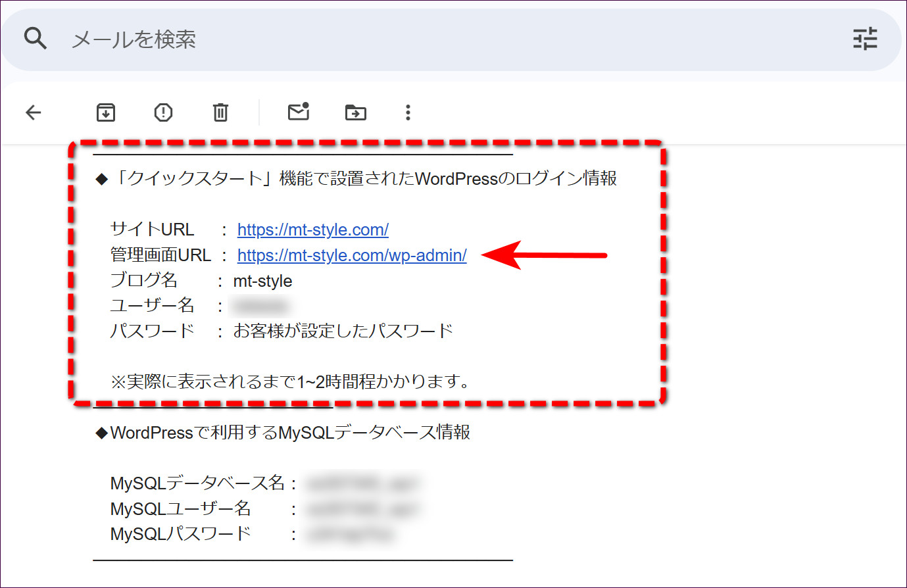This screenshot has height=588, width=907.
Task: Click WordPressで利用するMySQLデータベース情報 heading
Action: point(283,432)
